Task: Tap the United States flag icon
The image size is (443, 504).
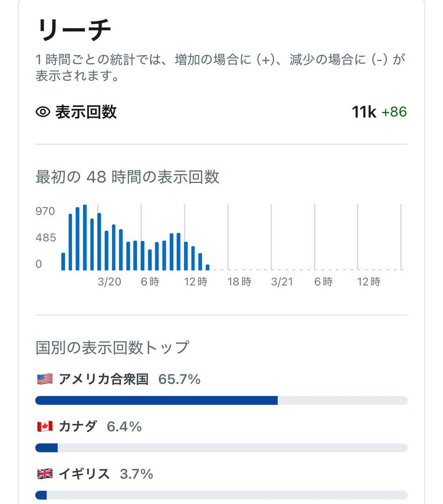Action: [x=45, y=380]
